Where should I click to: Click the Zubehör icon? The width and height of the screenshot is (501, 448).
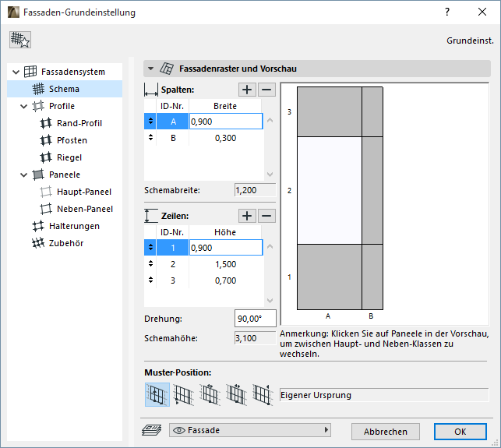[38, 243]
